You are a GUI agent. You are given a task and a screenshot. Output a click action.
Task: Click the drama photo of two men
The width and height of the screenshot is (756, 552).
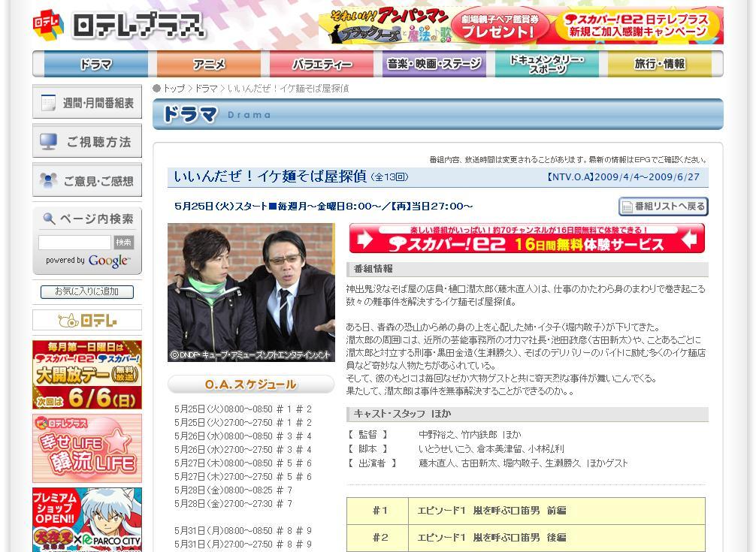251,292
